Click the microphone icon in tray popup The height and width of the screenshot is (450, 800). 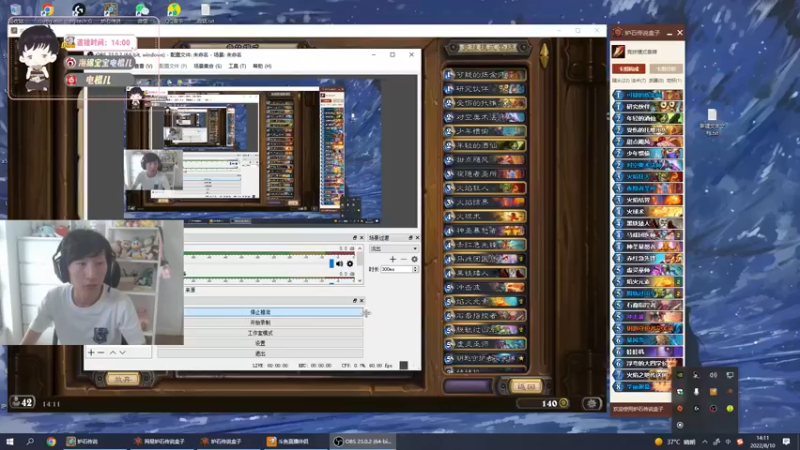696,392
